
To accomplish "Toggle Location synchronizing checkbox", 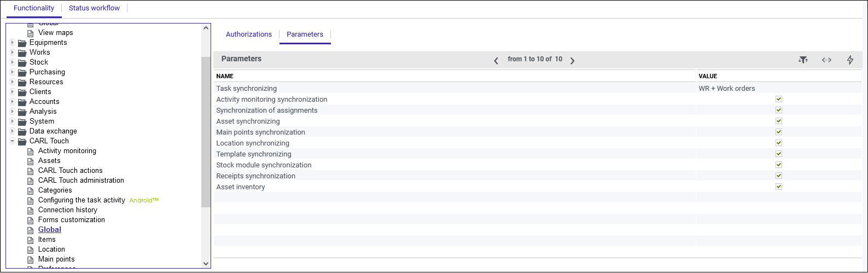I will pyautogui.click(x=779, y=143).
